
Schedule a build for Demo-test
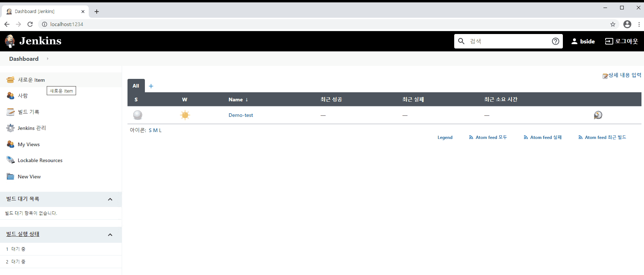tap(598, 115)
